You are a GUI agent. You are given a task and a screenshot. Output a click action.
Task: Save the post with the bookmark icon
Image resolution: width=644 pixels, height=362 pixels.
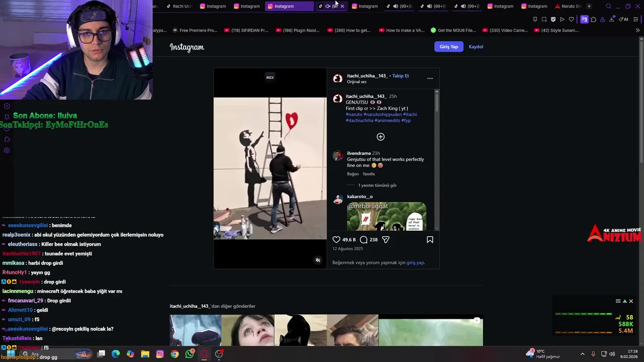click(430, 240)
